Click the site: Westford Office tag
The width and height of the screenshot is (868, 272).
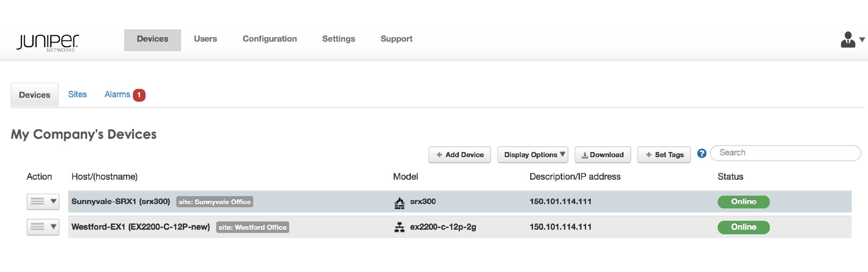(x=253, y=227)
